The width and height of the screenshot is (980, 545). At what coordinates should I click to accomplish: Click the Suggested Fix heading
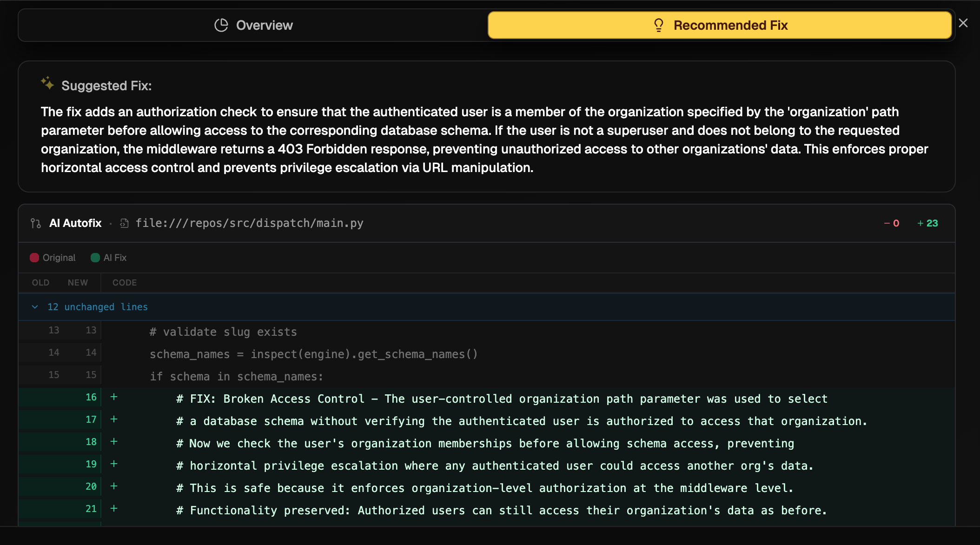coord(106,86)
